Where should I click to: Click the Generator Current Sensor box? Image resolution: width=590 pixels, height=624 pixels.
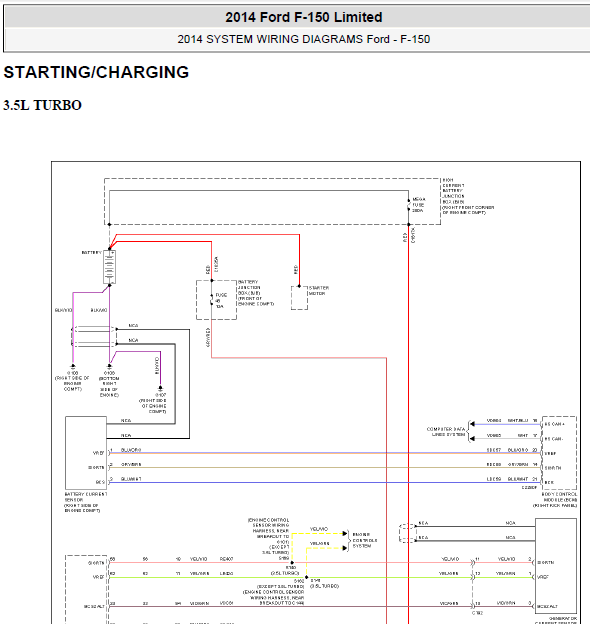point(556,566)
